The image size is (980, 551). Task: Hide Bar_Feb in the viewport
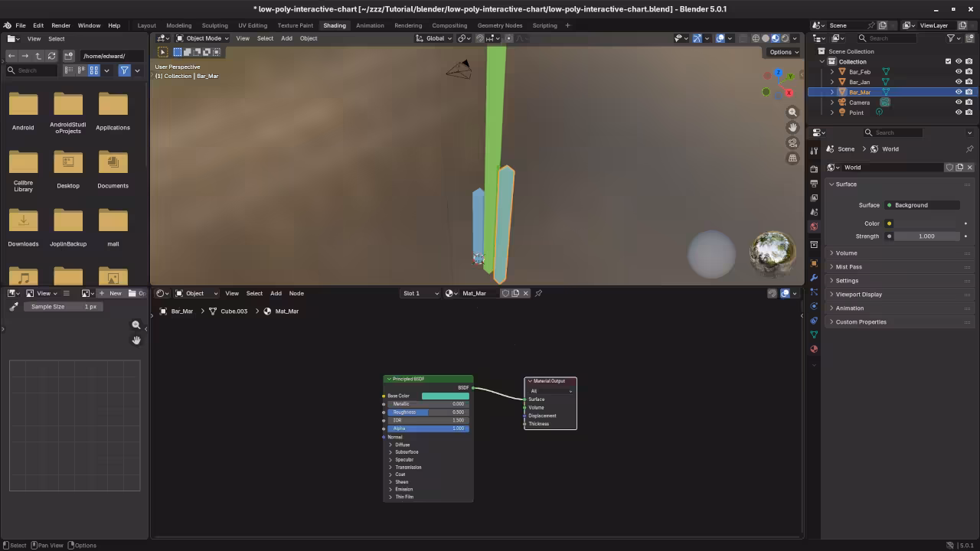point(959,71)
